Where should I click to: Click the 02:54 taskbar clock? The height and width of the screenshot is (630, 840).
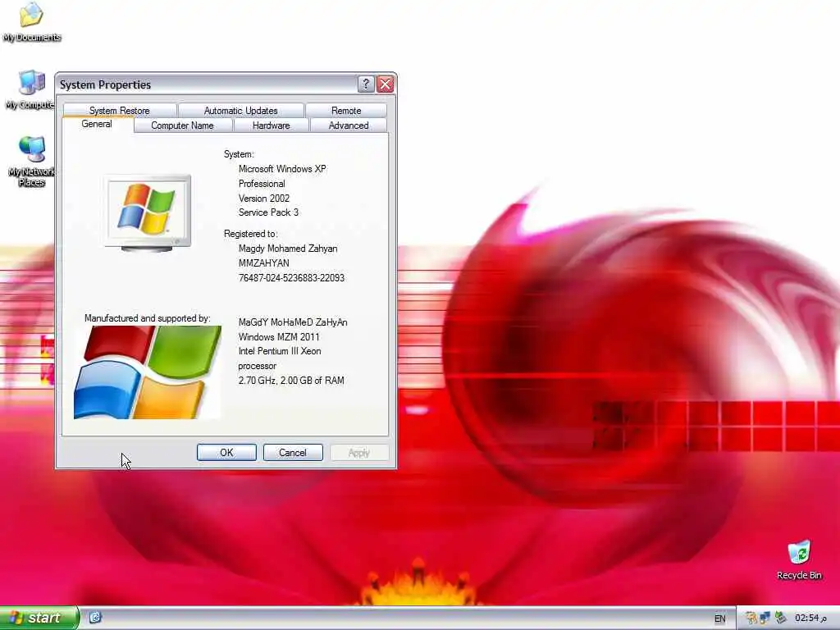point(810,619)
